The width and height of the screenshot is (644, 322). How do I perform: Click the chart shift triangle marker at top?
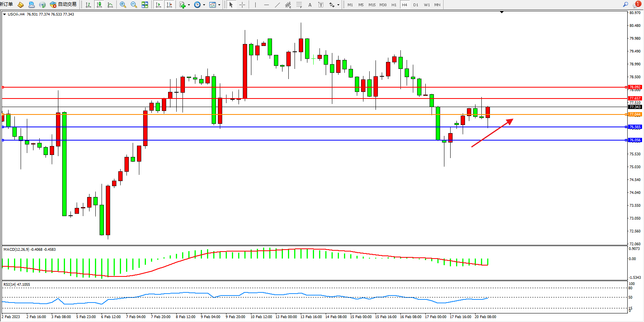coord(502,12)
